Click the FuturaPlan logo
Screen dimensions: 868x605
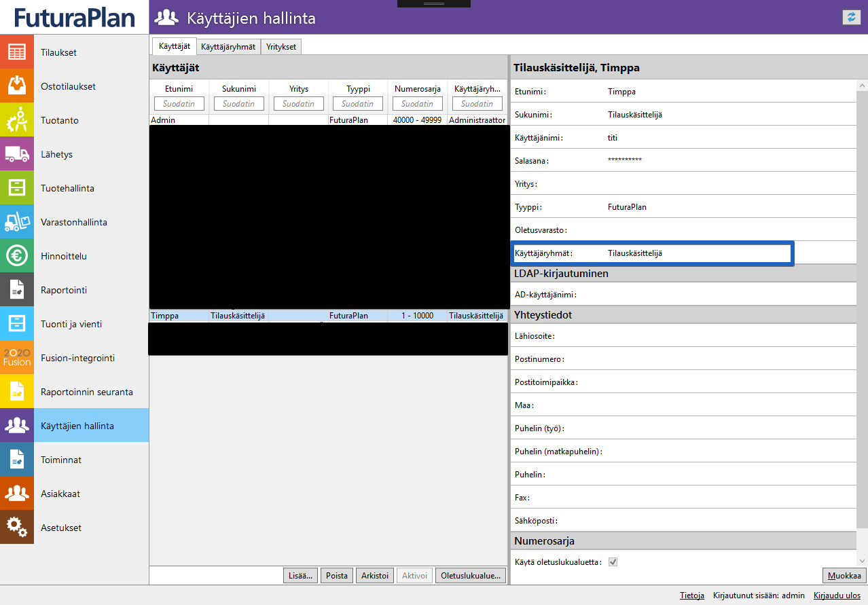click(x=75, y=17)
